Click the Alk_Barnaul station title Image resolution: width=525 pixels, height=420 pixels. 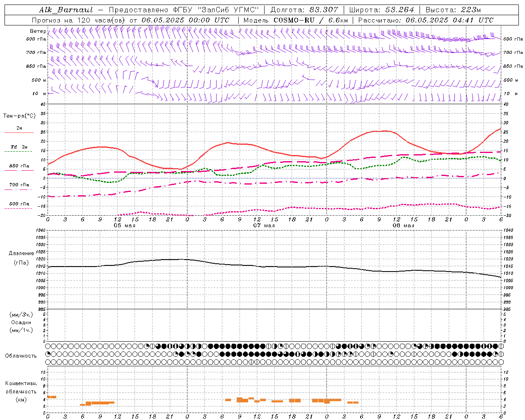(66, 10)
